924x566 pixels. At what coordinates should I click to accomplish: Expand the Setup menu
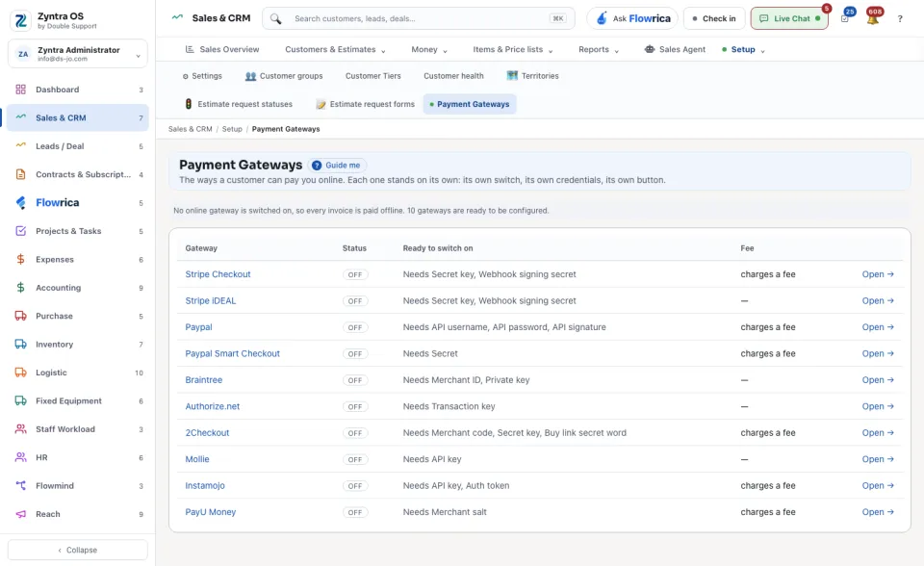point(743,49)
